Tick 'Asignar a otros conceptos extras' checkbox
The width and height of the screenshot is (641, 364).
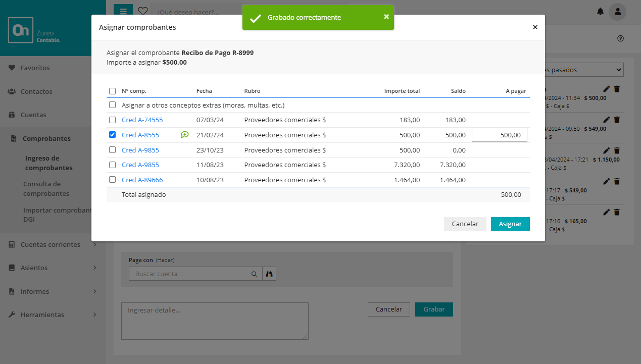tap(112, 106)
